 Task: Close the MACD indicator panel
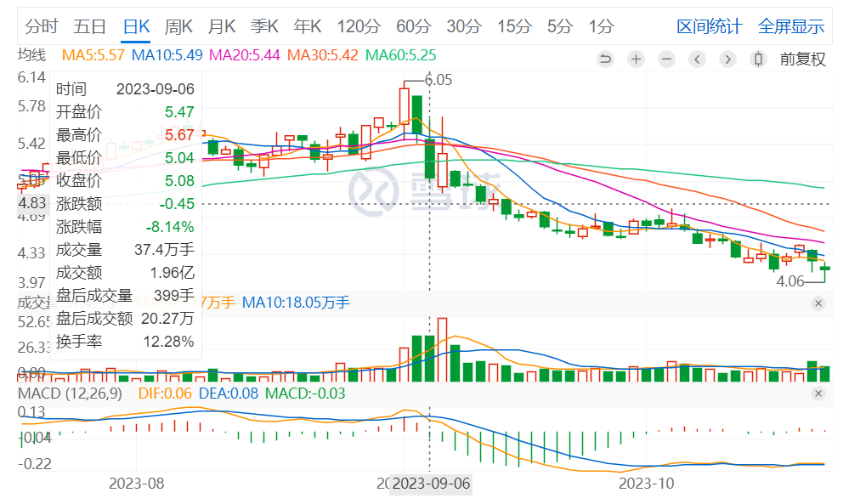(x=818, y=394)
